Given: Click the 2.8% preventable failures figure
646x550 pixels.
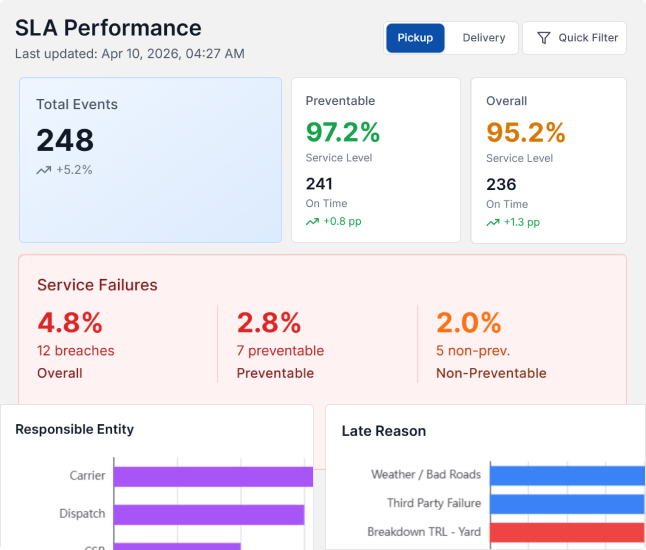Looking at the screenshot, I should pos(269,322).
